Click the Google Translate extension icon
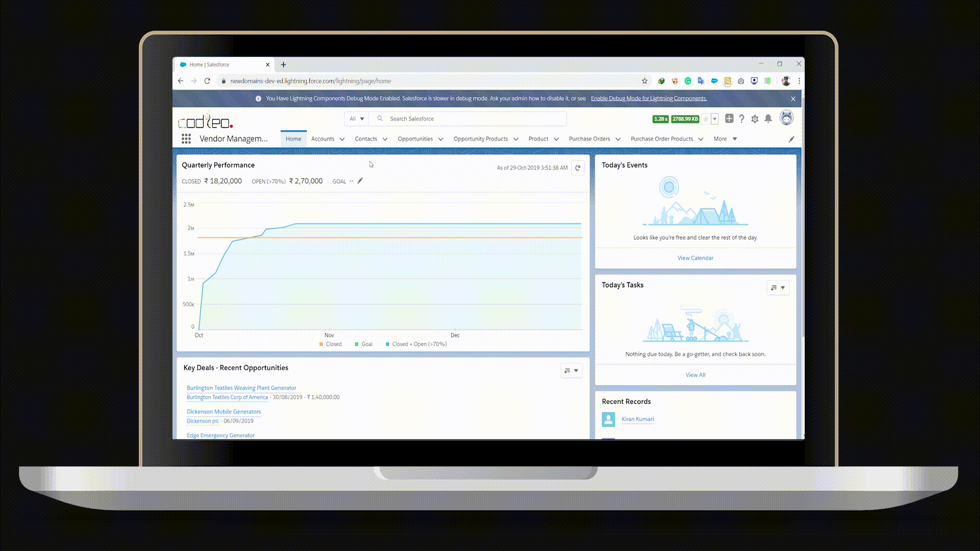This screenshot has height=551, width=980. click(701, 81)
